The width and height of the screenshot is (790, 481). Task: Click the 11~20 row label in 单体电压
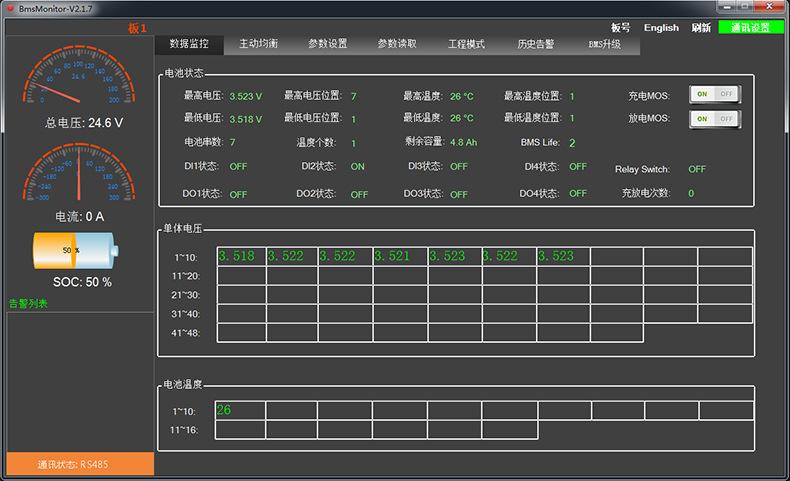186,276
